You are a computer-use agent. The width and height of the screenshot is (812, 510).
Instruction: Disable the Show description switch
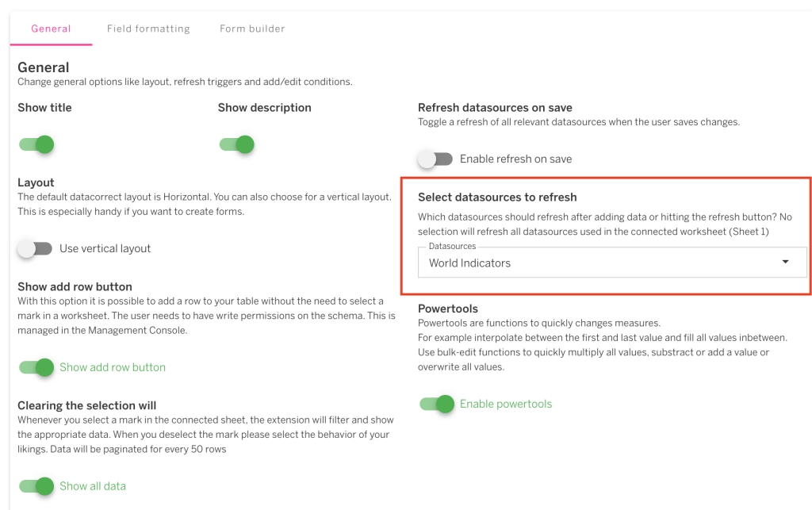(x=236, y=144)
